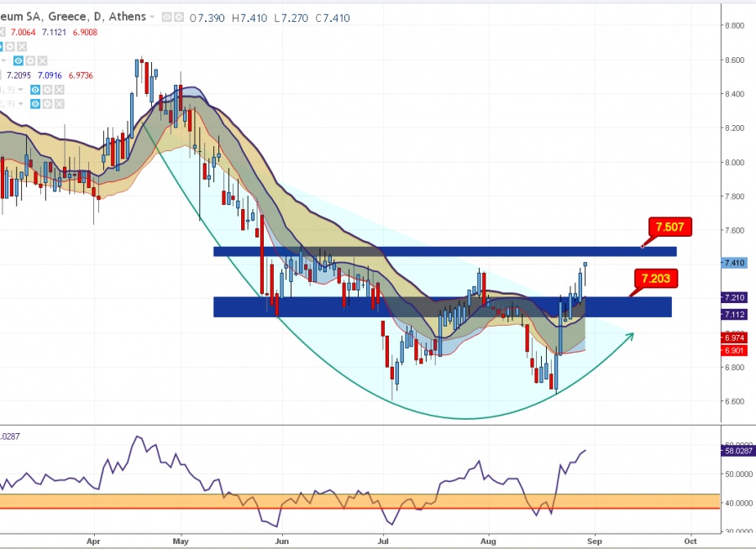This screenshot has height=549, width=756.
Task: Click X icon directly above the 7.2095 values
Action: [43, 61]
